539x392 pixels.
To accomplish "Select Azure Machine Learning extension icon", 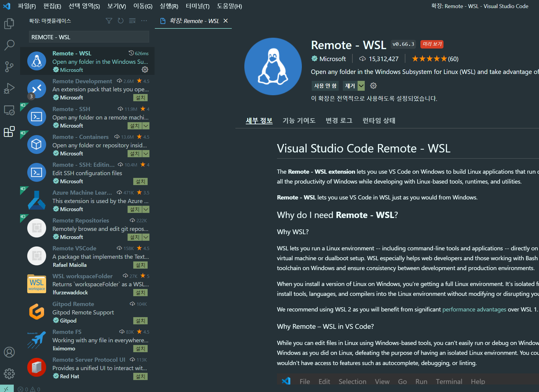I will click(37, 200).
